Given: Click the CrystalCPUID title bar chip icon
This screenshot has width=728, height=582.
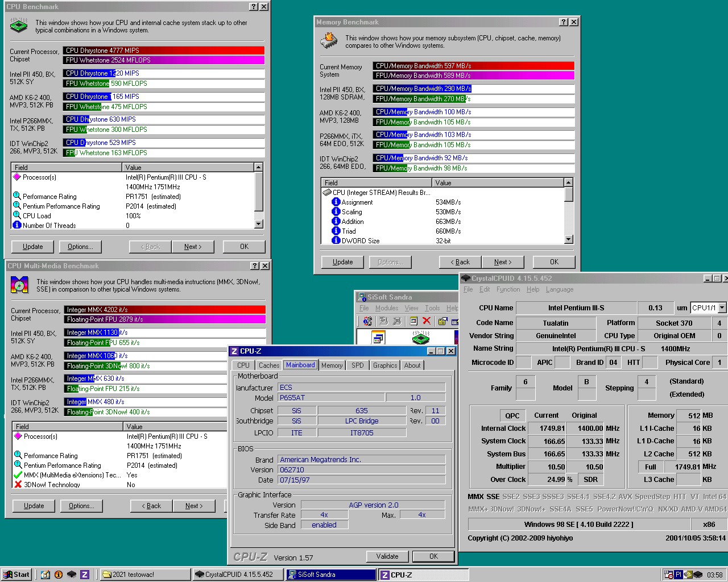Looking at the screenshot, I should click(x=465, y=278).
